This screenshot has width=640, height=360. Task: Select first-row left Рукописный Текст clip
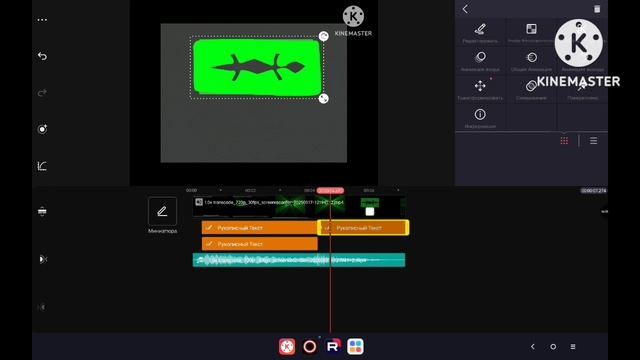259,228
